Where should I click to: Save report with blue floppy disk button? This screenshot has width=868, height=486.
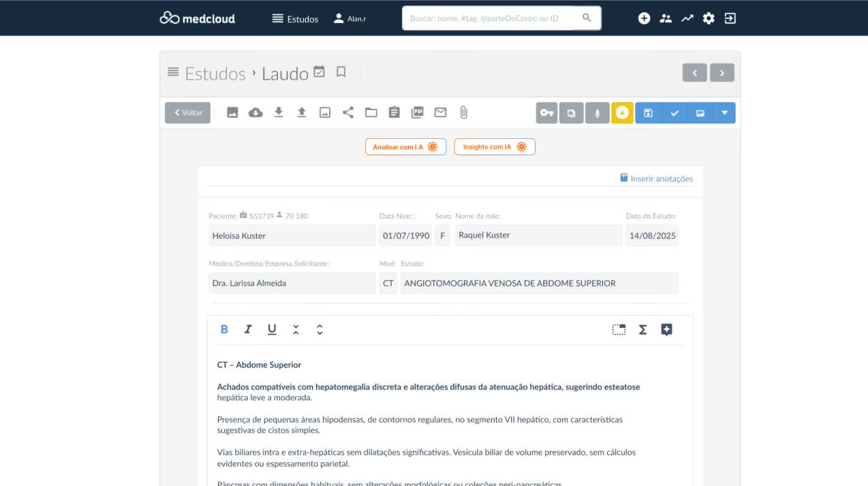click(x=648, y=113)
